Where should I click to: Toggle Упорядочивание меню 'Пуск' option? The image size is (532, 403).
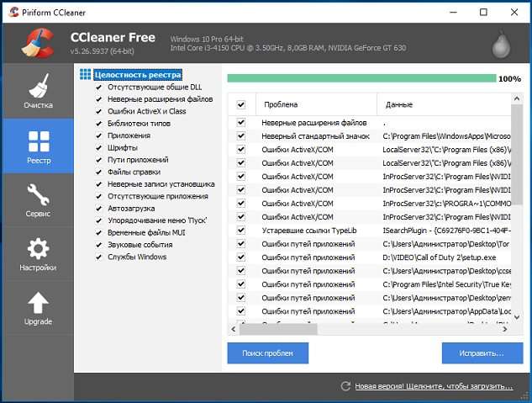point(98,220)
